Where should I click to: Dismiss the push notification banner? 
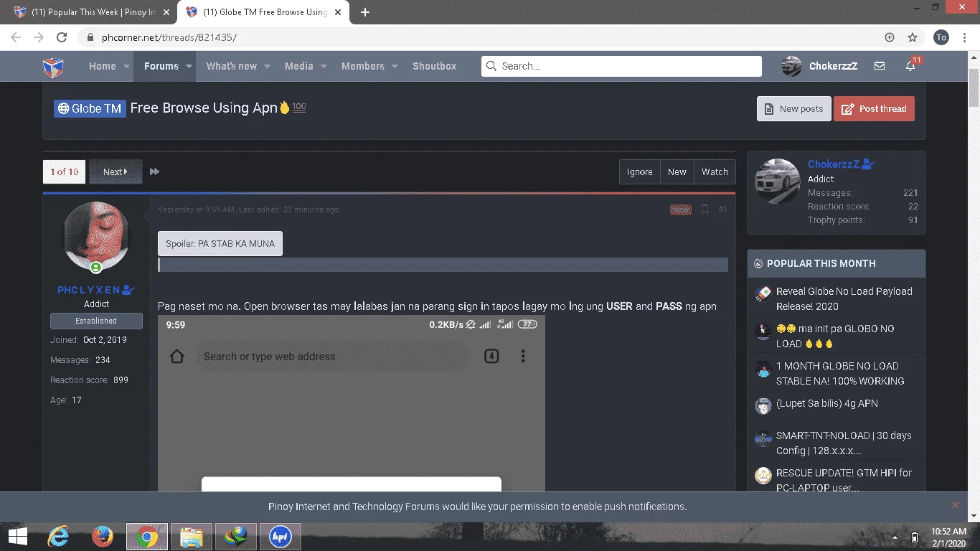coord(955,505)
